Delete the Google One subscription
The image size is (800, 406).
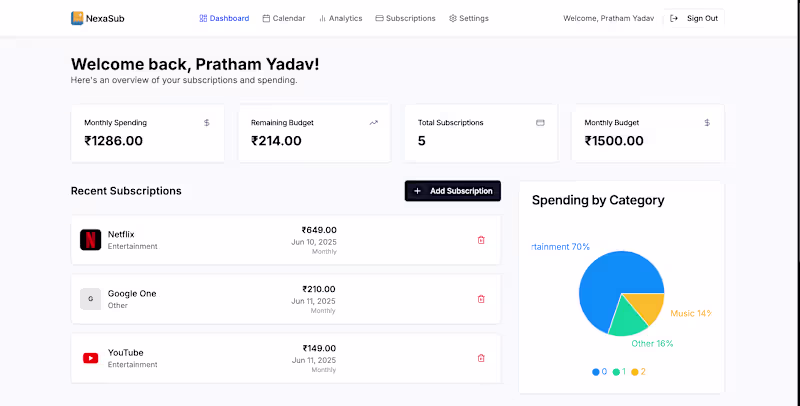point(481,299)
